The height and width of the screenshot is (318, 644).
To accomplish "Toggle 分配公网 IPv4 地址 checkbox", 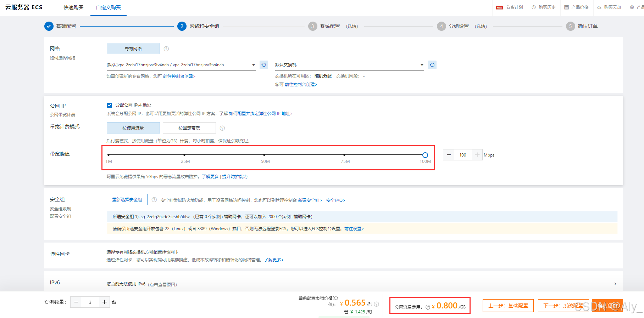I will tap(109, 105).
